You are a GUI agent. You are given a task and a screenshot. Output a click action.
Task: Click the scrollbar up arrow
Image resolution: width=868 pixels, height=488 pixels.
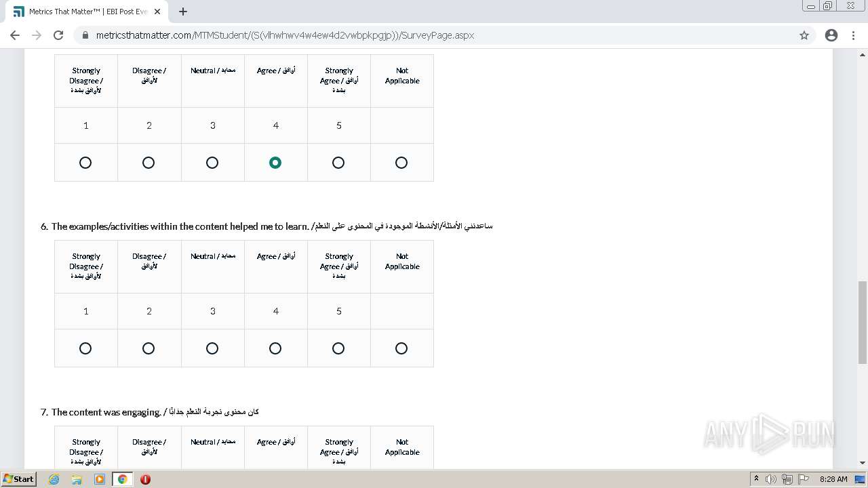pyautogui.click(x=863, y=54)
